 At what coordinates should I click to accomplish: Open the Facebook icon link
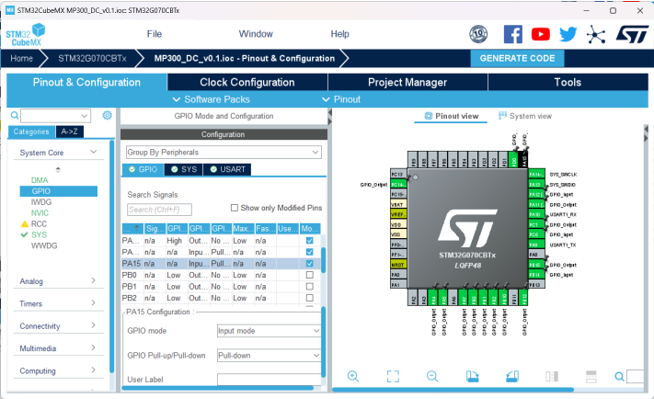coord(513,34)
